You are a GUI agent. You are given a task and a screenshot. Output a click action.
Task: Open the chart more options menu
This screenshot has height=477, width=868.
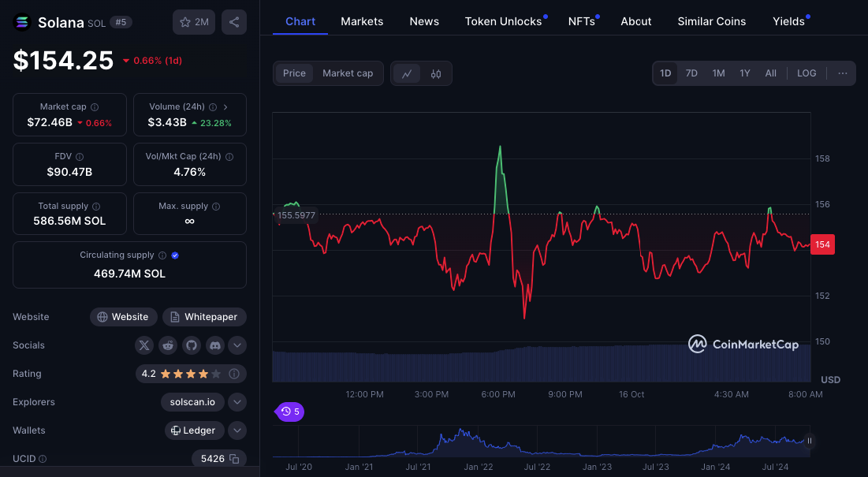click(843, 73)
